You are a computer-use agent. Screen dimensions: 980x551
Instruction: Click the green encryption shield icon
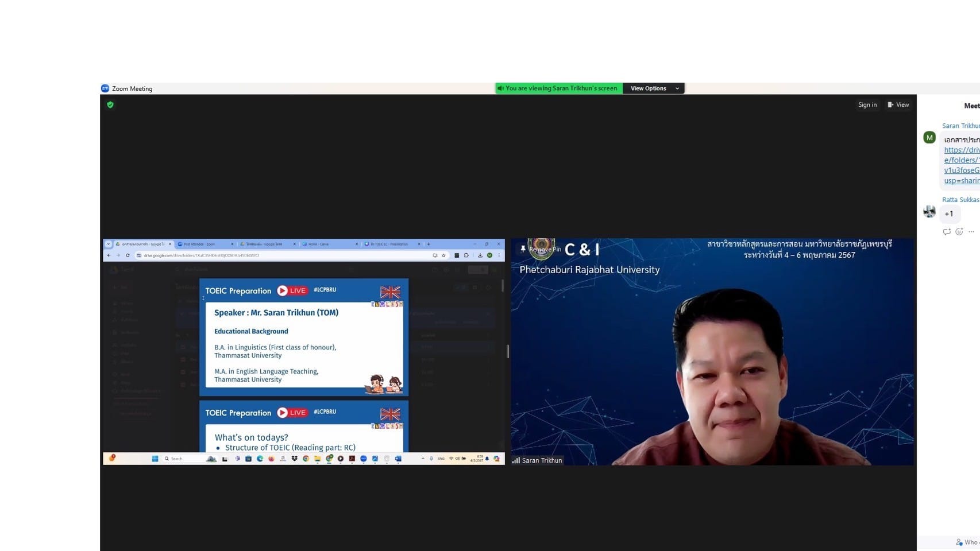110,104
